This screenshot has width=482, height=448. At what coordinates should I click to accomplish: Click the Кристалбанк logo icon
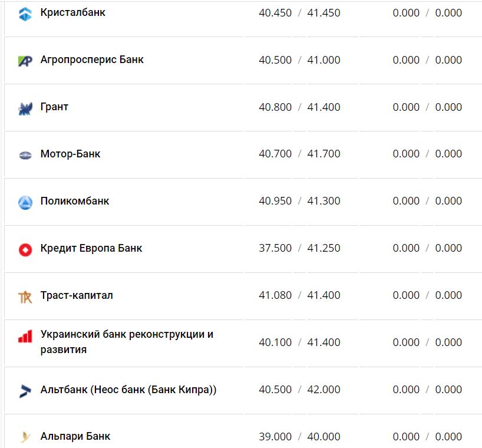click(25, 14)
